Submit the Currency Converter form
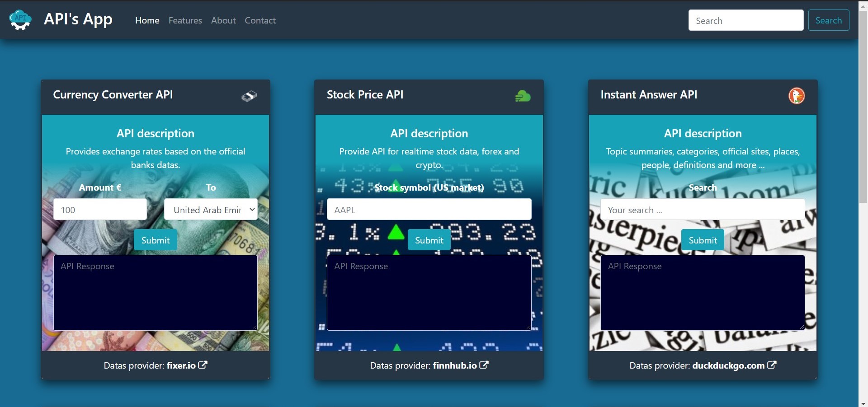Screen dimensions: 868x407 coord(155,240)
